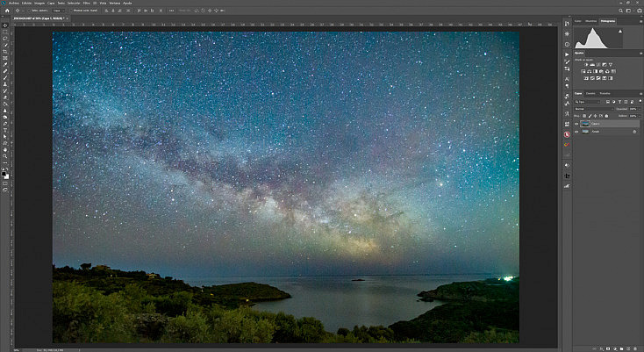
Task: Click the Capa 1 layer thumbnail
Action: pos(585,124)
